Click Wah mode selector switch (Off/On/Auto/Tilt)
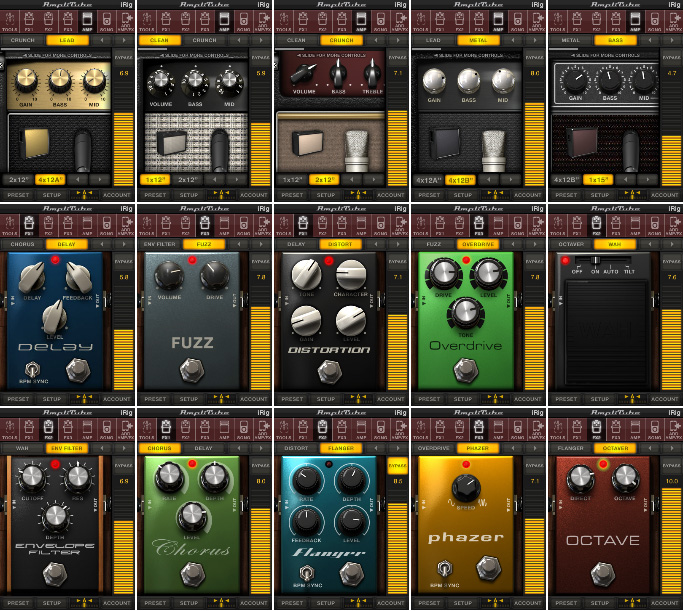 [602, 260]
